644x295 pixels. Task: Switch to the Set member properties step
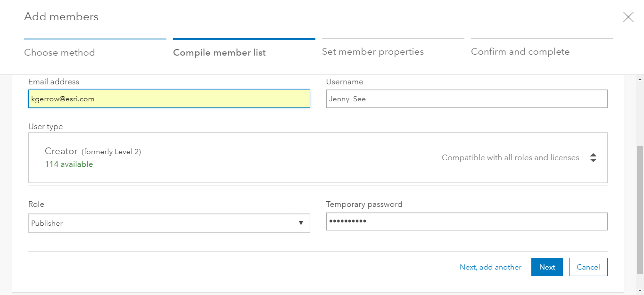tap(372, 52)
